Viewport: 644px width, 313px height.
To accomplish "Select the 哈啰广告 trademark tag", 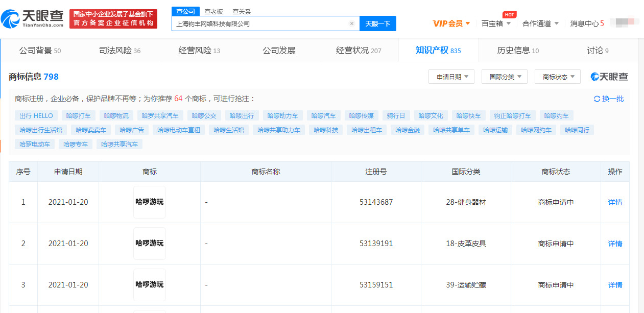I will tap(132, 130).
